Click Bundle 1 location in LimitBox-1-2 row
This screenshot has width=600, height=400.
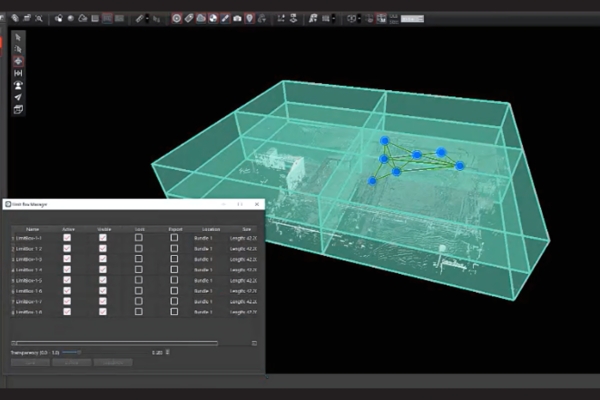click(x=203, y=249)
